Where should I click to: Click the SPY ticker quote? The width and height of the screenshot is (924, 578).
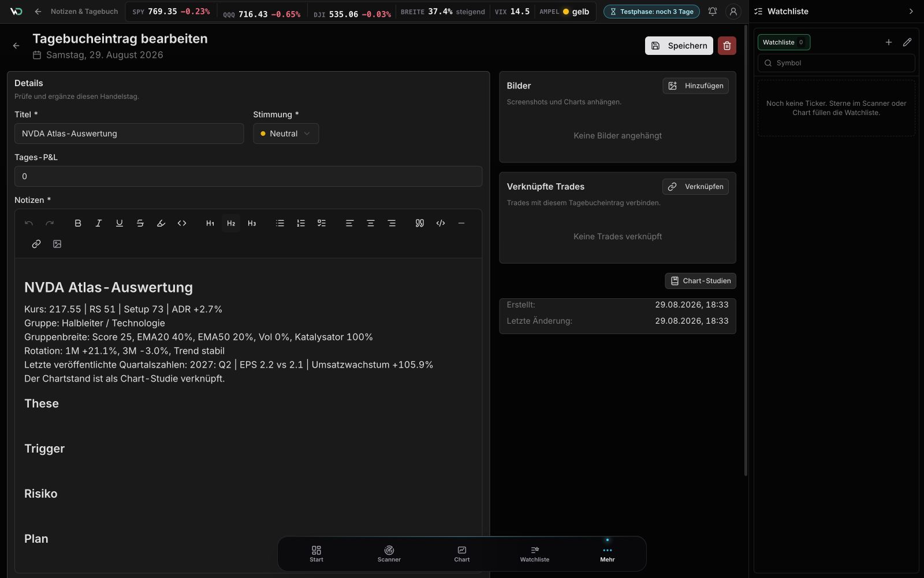171,12
